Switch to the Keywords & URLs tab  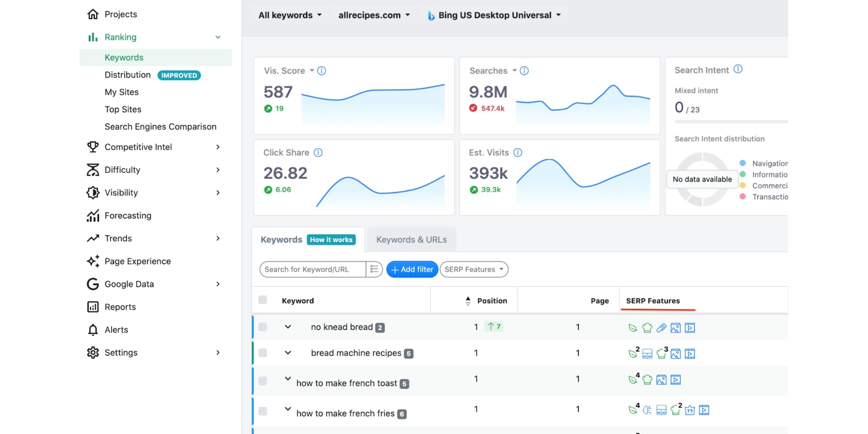[412, 239]
